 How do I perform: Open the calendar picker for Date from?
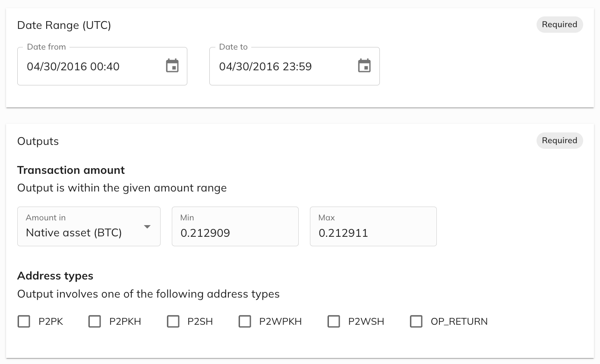pyautogui.click(x=172, y=66)
